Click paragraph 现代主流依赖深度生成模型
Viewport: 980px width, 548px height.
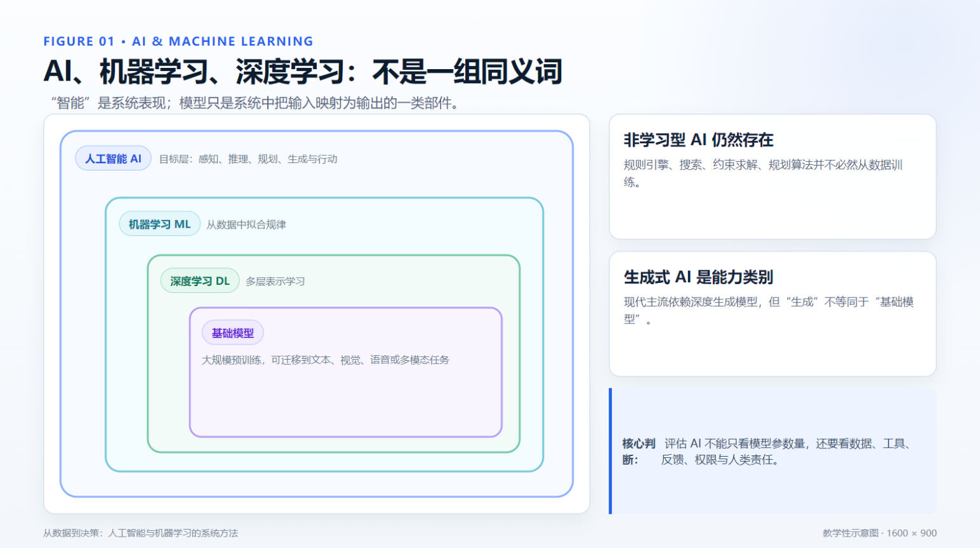(x=769, y=310)
